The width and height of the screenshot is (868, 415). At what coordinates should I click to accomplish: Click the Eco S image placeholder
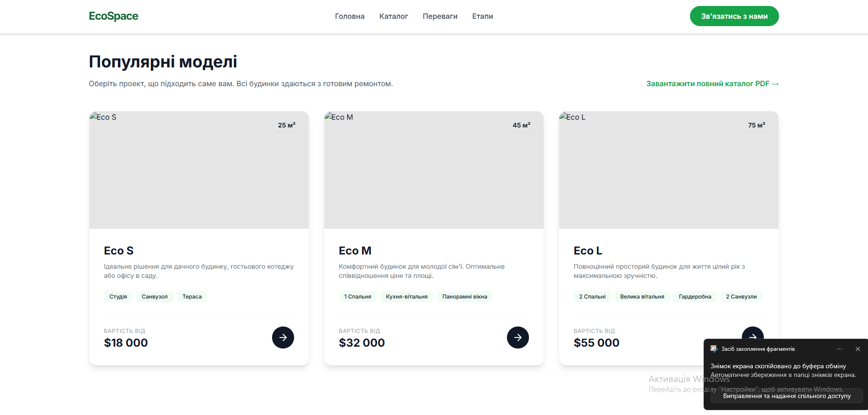[x=199, y=170]
